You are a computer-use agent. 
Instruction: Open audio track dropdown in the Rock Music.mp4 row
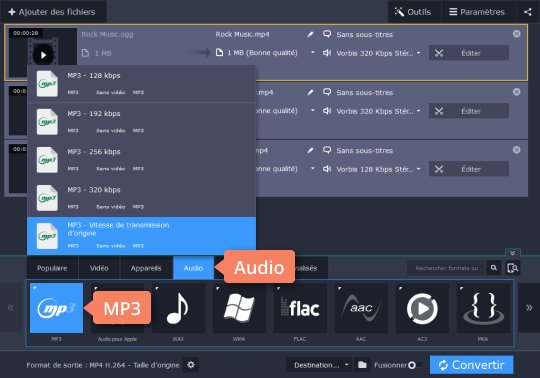click(418, 53)
